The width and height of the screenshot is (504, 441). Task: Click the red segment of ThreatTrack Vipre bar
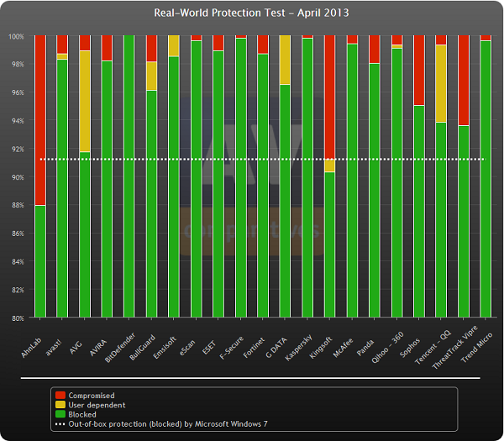click(x=464, y=81)
